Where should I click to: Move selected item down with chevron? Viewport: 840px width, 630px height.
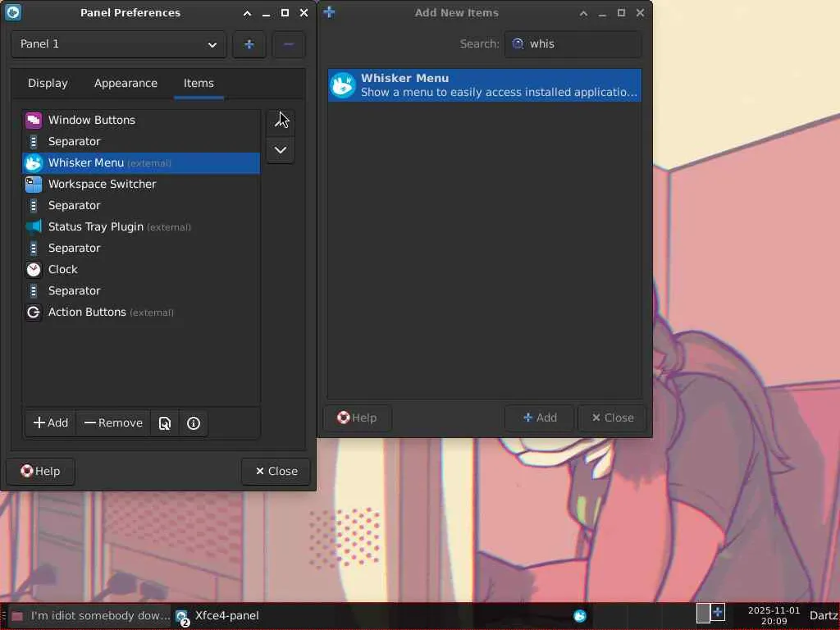[x=281, y=151]
